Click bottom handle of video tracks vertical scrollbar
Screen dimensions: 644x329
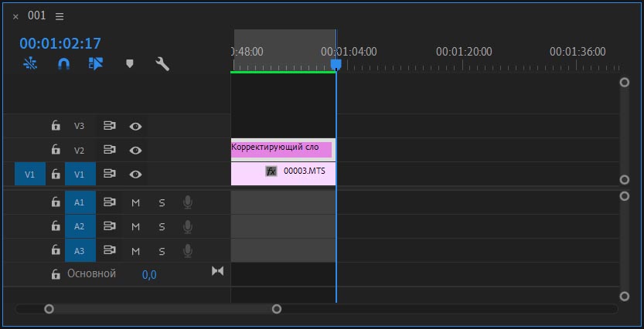tap(625, 180)
